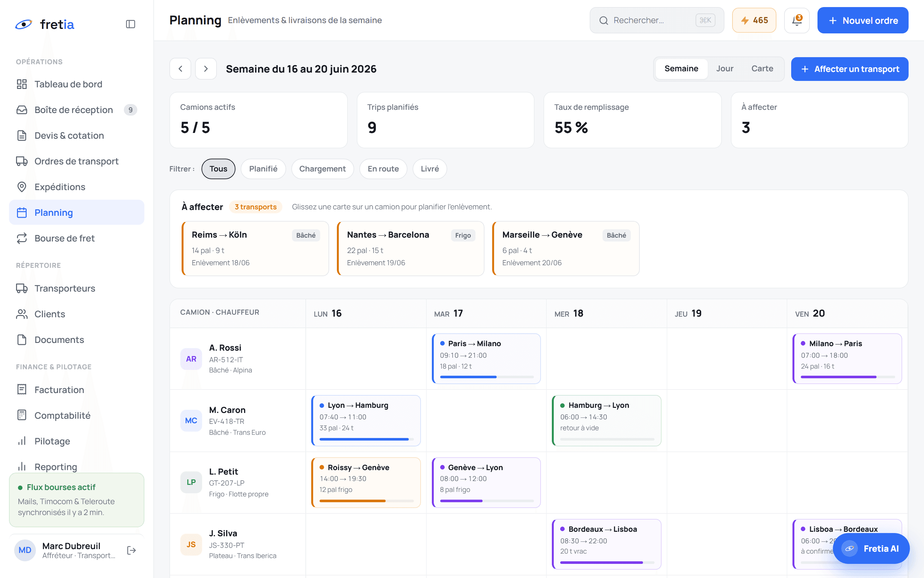924x578 pixels.
Task: Click Roissy → Genève load progress bar
Action: pyautogui.click(x=366, y=501)
